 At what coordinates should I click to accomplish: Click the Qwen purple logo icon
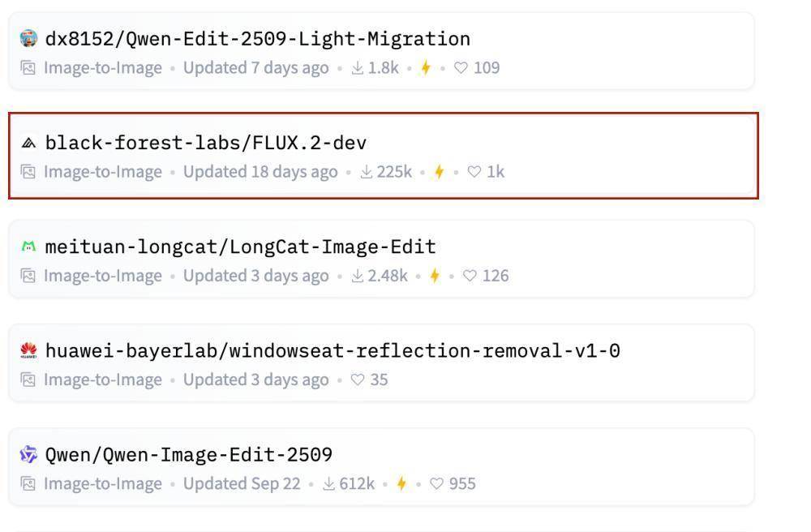point(28,454)
